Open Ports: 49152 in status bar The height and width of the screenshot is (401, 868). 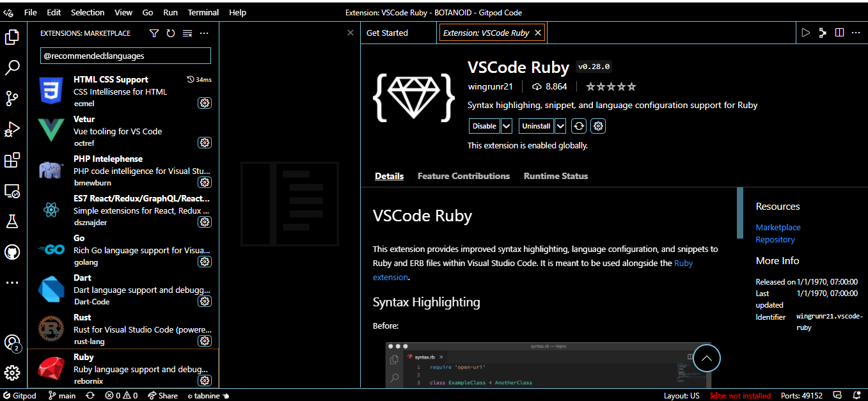pos(801,395)
